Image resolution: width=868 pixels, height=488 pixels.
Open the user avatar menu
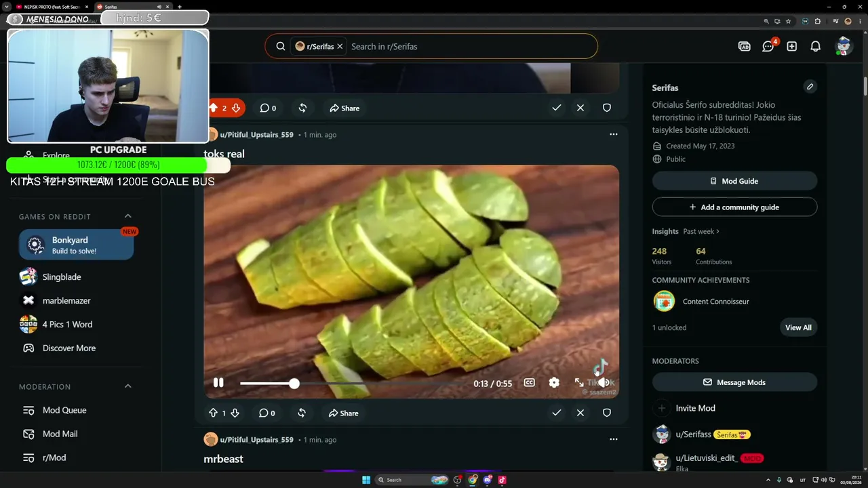click(x=844, y=46)
